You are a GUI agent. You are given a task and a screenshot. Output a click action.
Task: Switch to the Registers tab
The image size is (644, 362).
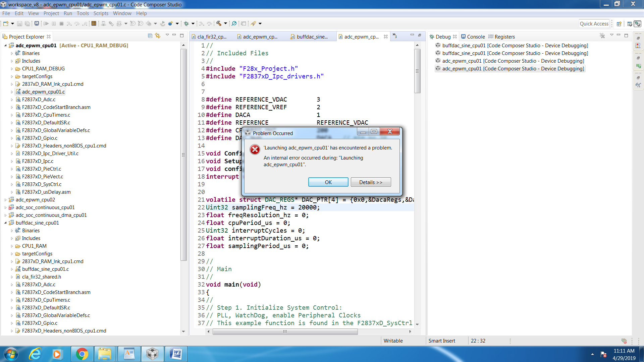[501, 37]
